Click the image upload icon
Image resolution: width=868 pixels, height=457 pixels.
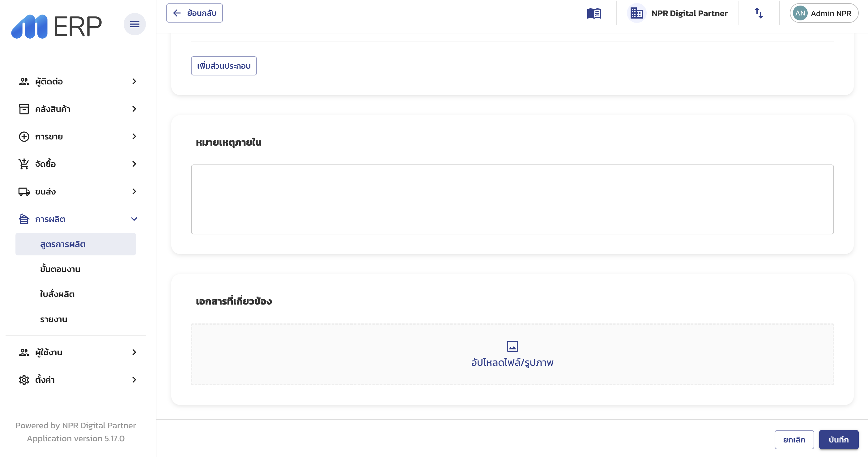tap(512, 346)
